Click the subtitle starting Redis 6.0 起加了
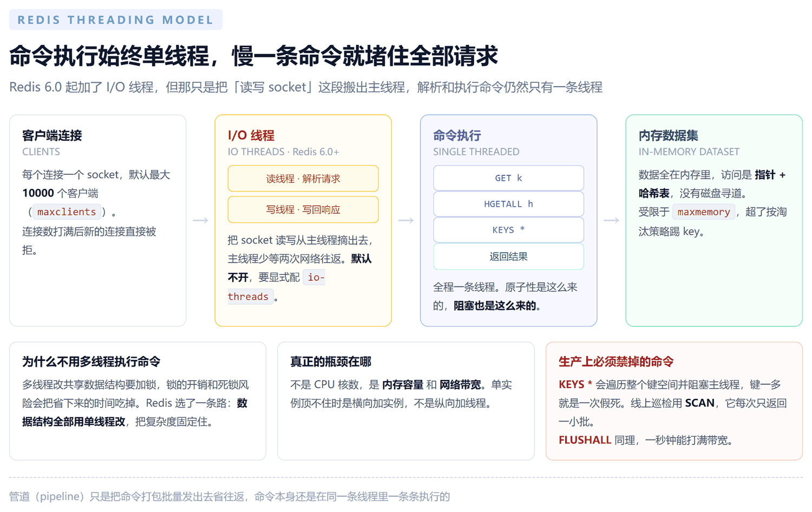The image size is (812, 512). coord(306,87)
